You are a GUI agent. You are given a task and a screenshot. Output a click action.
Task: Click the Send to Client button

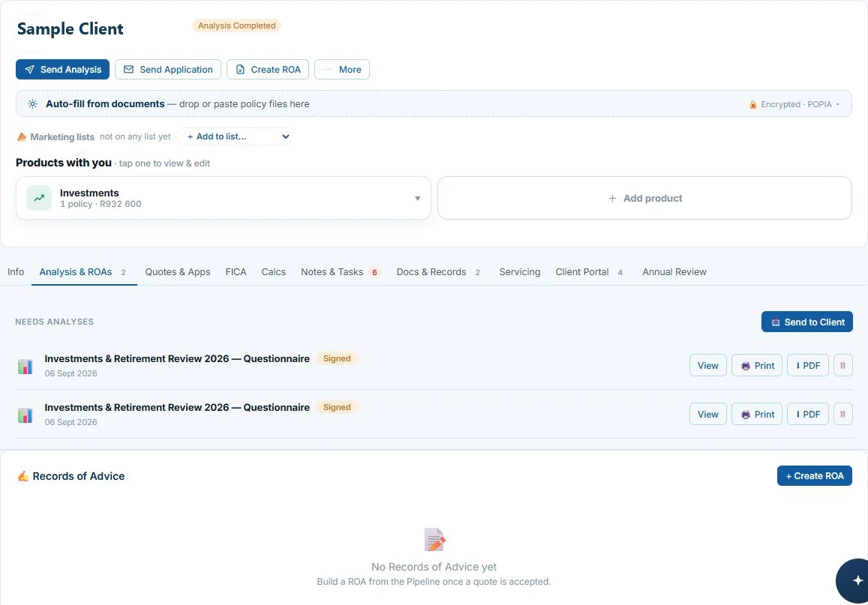(x=807, y=322)
